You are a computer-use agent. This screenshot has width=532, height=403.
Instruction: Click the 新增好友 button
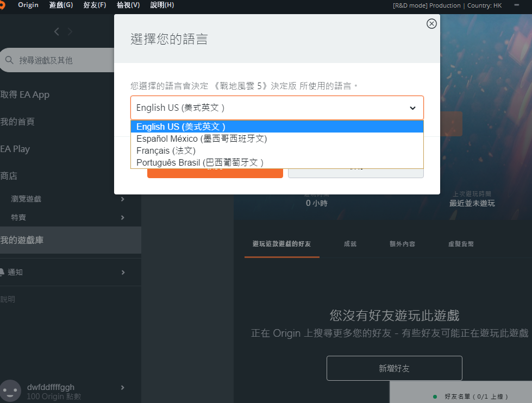[394, 368]
